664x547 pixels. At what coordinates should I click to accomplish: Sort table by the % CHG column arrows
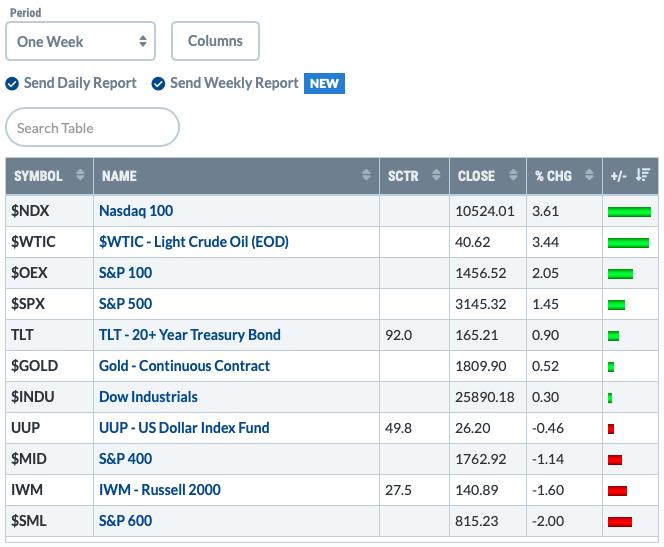tap(589, 175)
